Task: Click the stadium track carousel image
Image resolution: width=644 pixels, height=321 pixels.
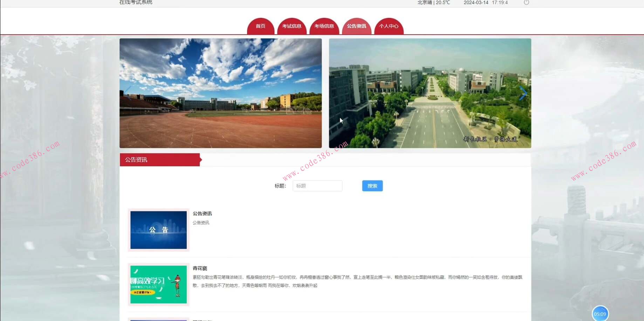Action: tap(221, 93)
